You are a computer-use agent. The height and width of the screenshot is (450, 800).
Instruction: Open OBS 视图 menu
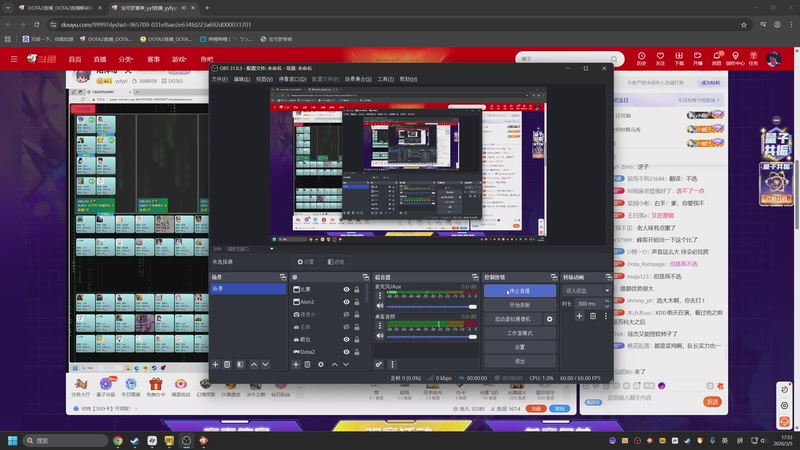click(264, 79)
